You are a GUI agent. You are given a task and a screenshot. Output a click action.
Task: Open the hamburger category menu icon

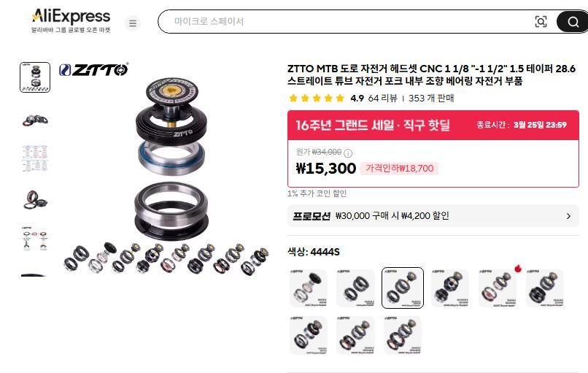coord(132,23)
